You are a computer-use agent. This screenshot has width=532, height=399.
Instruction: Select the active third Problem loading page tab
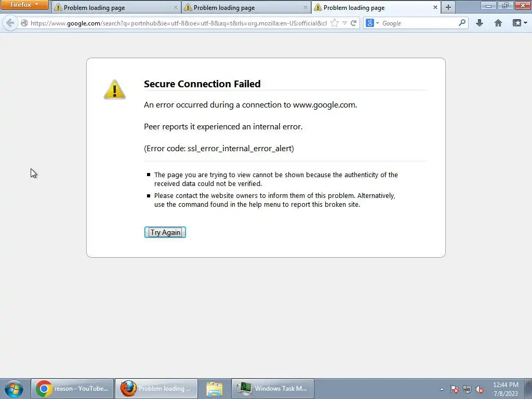point(376,7)
